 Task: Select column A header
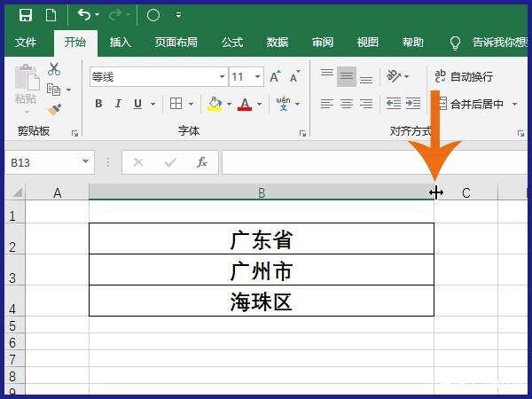[x=57, y=192]
